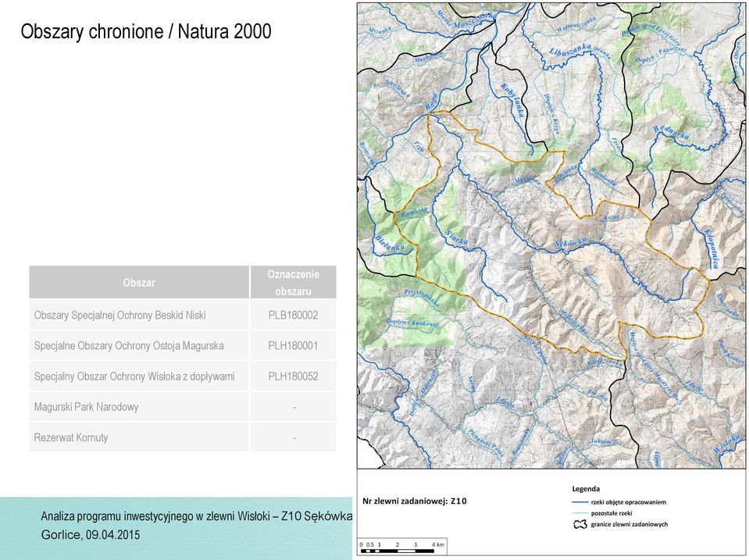Select the dash cell in Magurski Park Narodowy row
This screenshot has width=749, height=560.
294,407
